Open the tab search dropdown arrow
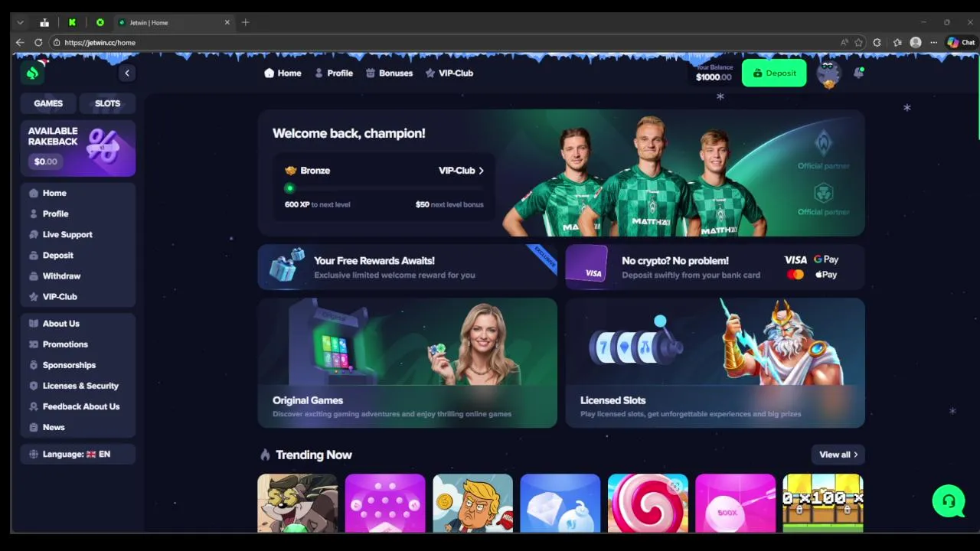 click(x=20, y=22)
